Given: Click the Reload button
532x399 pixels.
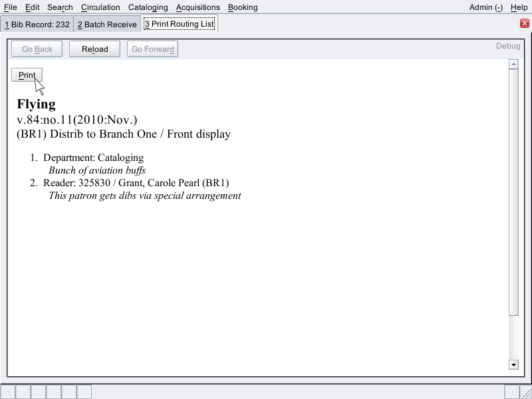Looking at the screenshot, I should [x=94, y=49].
